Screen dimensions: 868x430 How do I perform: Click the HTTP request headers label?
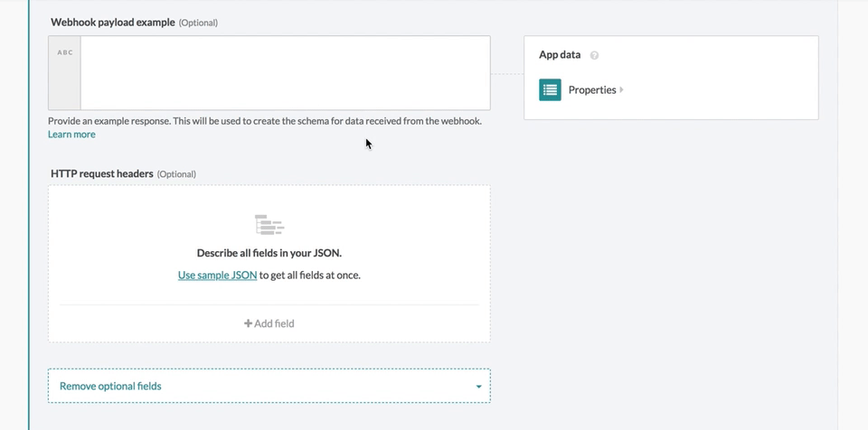pyautogui.click(x=102, y=173)
